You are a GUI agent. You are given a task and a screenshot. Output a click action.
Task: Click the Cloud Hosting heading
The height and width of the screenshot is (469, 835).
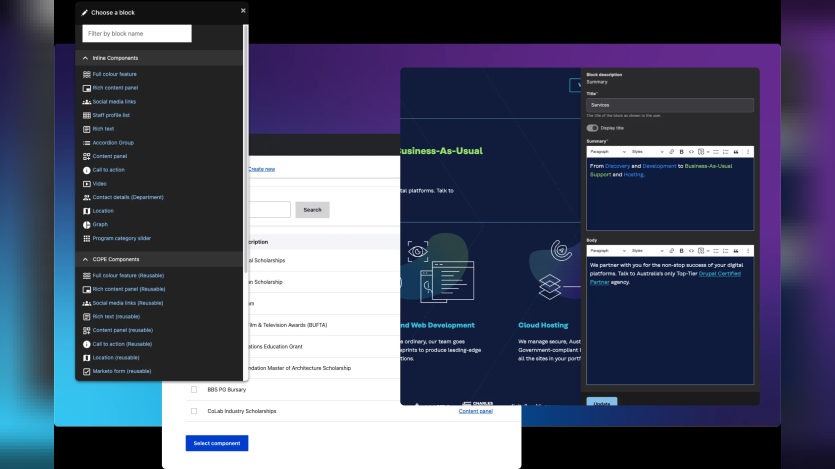coord(543,325)
